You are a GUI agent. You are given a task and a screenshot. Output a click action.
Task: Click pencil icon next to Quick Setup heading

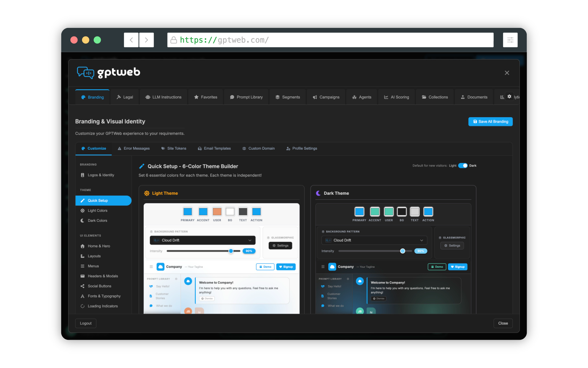coord(142,166)
